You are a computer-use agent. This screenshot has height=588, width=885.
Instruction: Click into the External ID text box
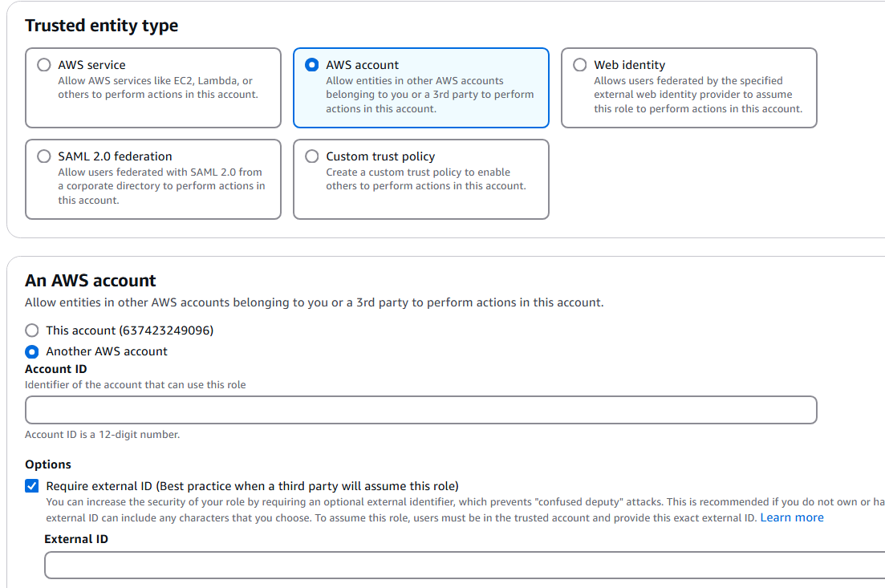coord(464,565)
